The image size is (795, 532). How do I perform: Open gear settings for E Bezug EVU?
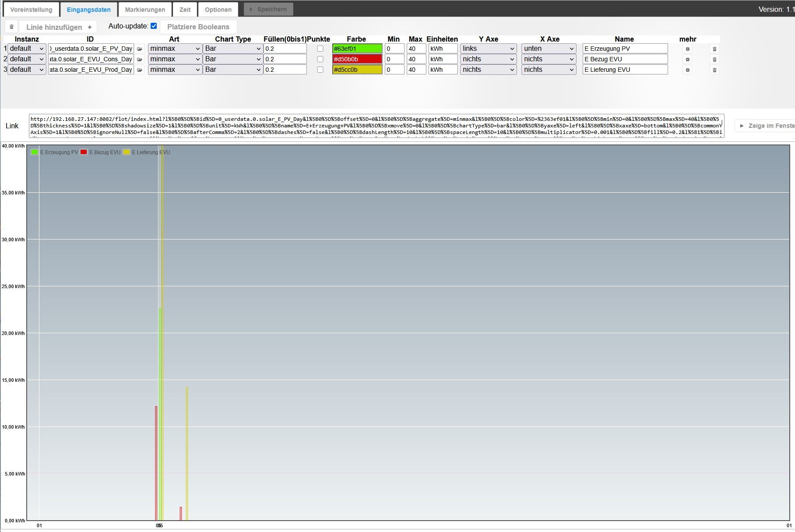(687, 60)
